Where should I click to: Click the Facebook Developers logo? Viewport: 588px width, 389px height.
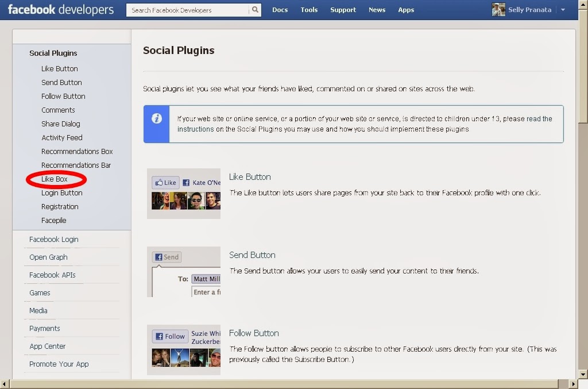click(x=61, y=10)
